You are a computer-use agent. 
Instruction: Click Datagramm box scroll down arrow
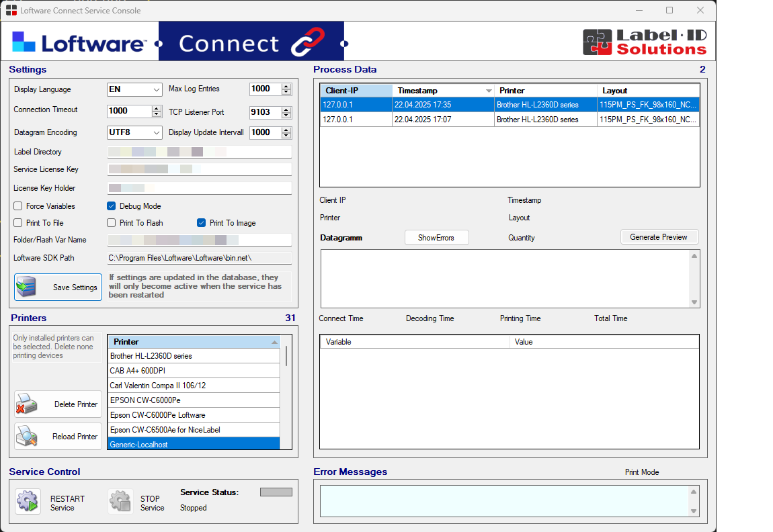pos(694,302)
